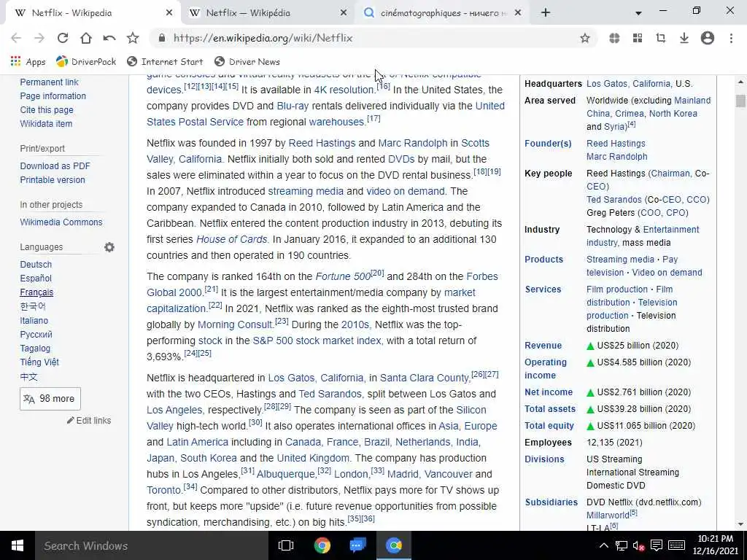
Task: Open the DriverPack bookmark
Action: tap(86, 62)
